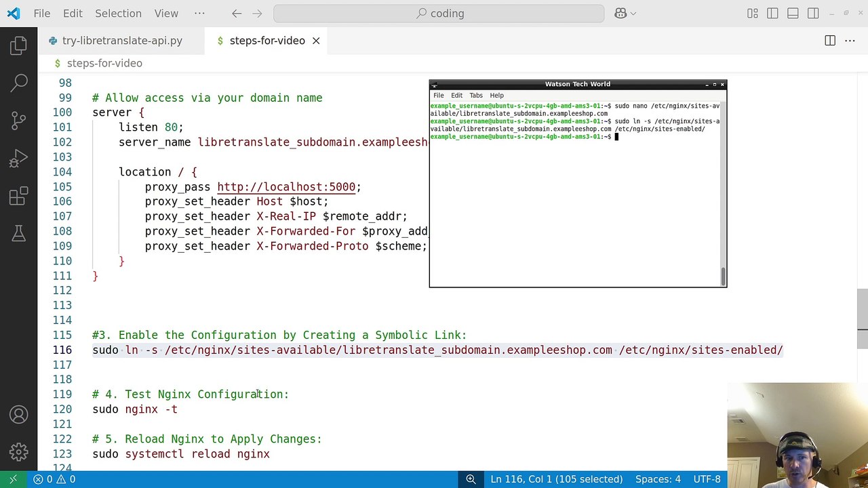
Task: Toggle the secondary sidebar layout button
Action: [x=813, y=14]
